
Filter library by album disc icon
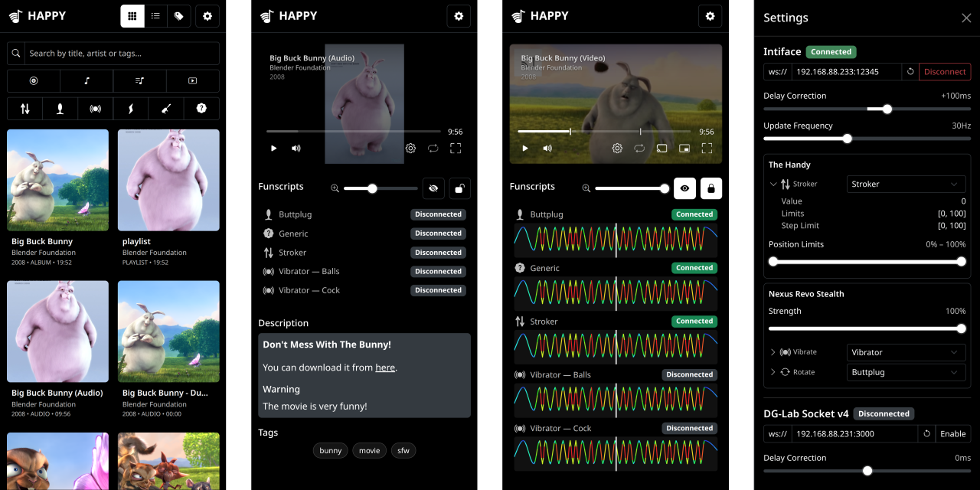34,81
